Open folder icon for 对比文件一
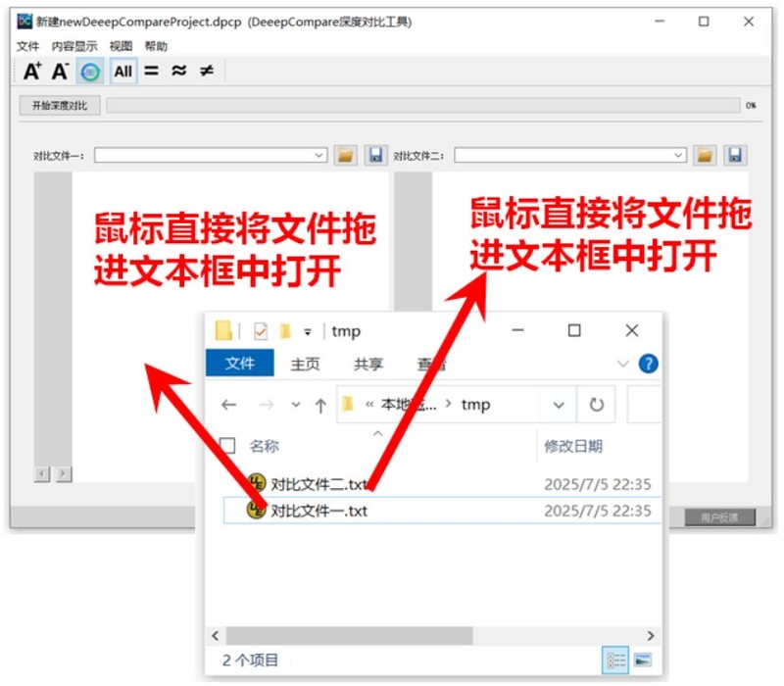The image size is (784, 686). click(345, 155)
